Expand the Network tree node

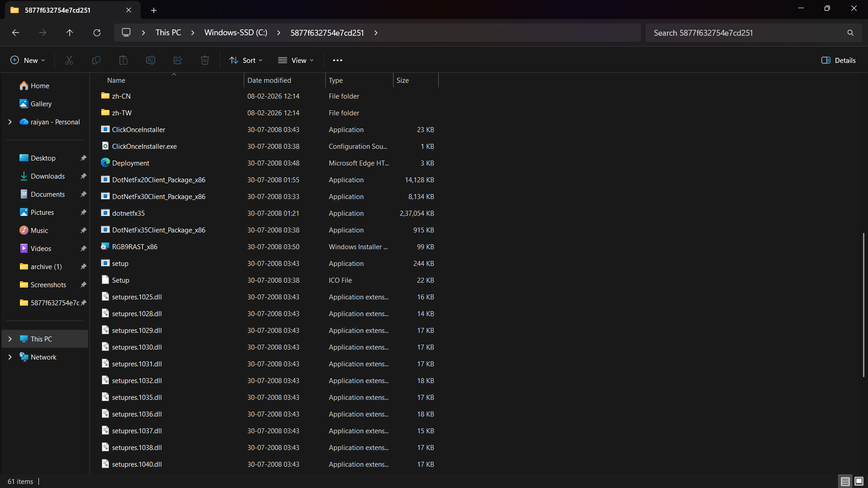click(x=10, y=357)
